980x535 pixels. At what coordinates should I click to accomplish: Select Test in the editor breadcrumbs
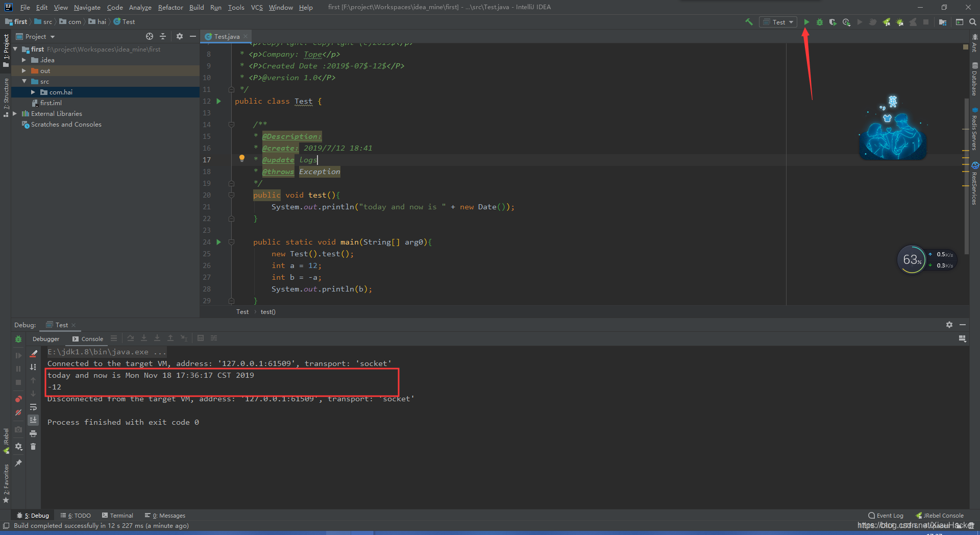click(242, 311)
